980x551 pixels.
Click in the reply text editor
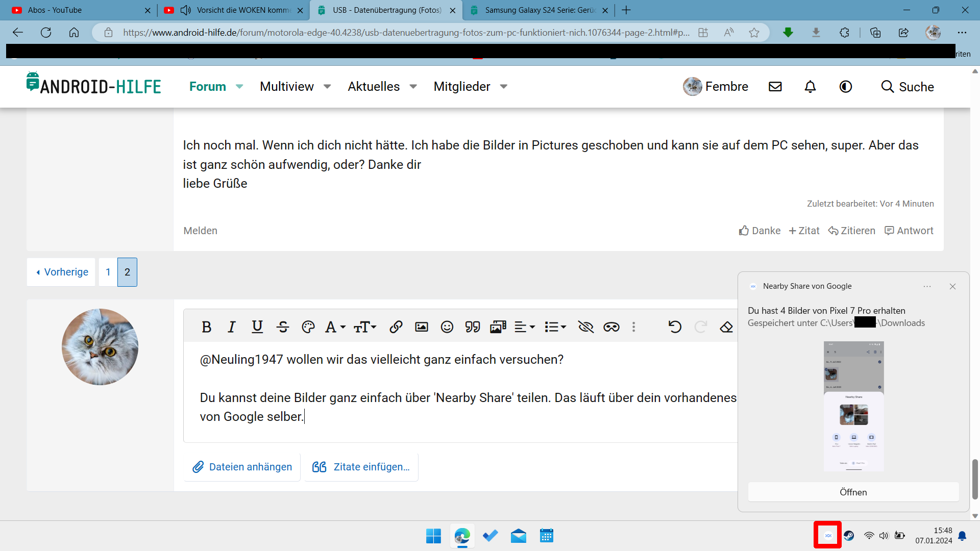pyautogui.click(x=461, y=391)
